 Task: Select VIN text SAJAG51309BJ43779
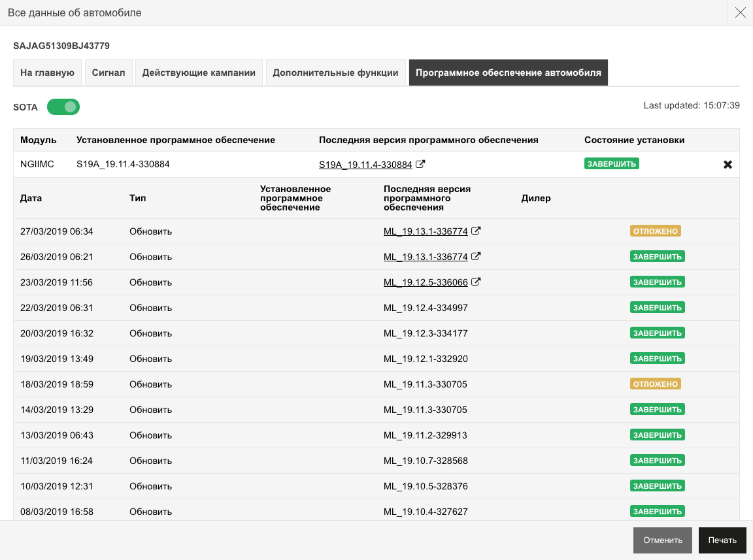tap(61, 46)
